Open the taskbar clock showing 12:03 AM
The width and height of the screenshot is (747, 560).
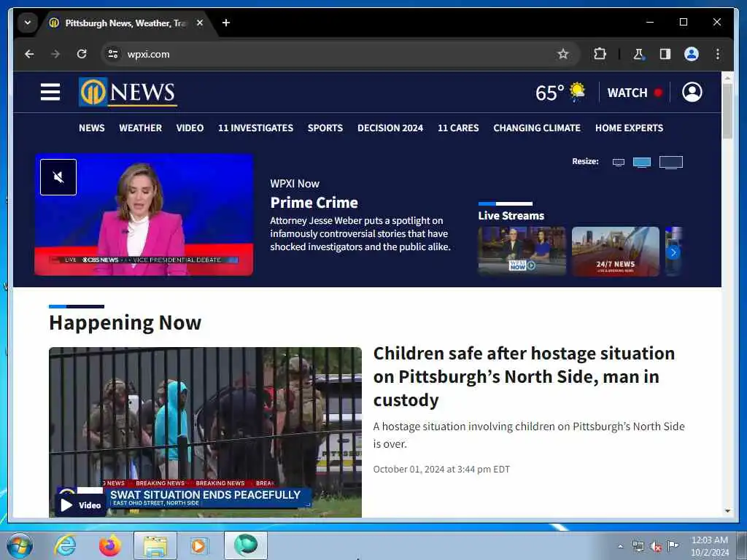click(x=709, y=545)
